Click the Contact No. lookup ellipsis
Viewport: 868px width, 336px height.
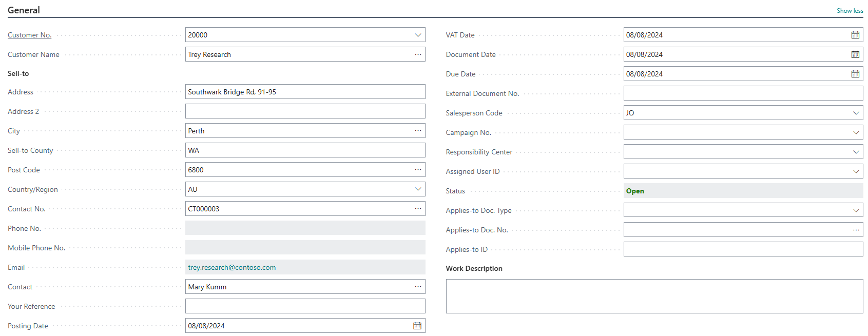418,209
